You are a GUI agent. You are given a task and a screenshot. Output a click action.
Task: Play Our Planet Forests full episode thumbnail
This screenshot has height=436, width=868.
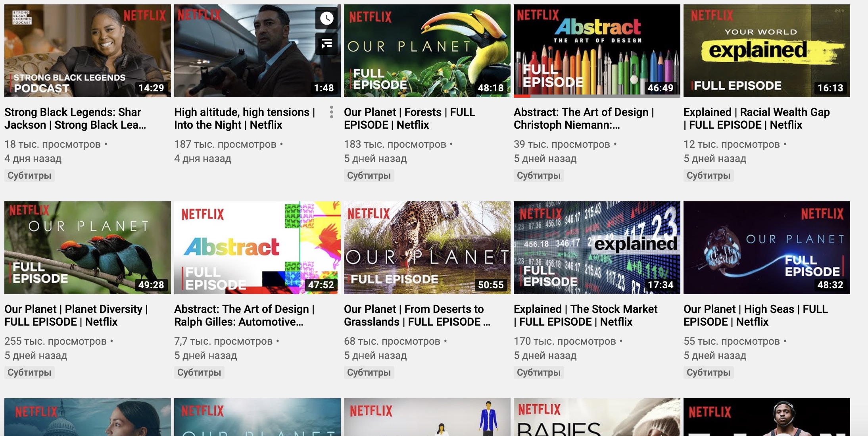click(x=427, y=51)
